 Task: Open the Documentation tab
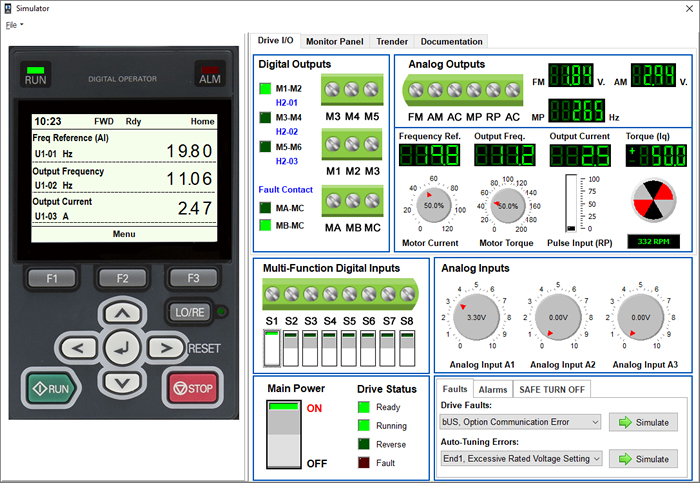(x=452, y=42)
